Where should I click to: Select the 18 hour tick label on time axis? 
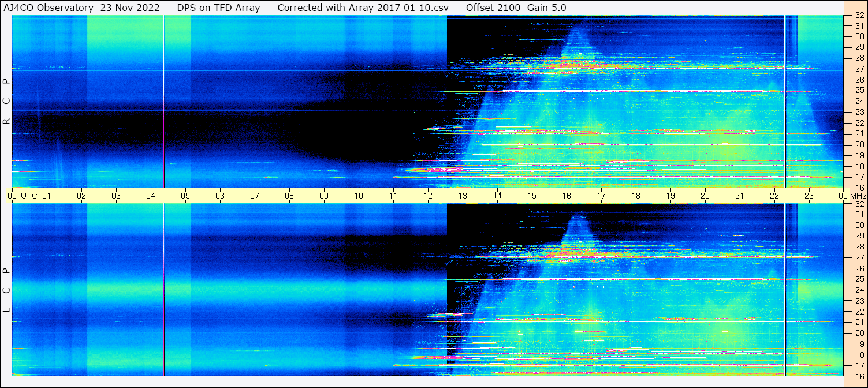point(636,196)
